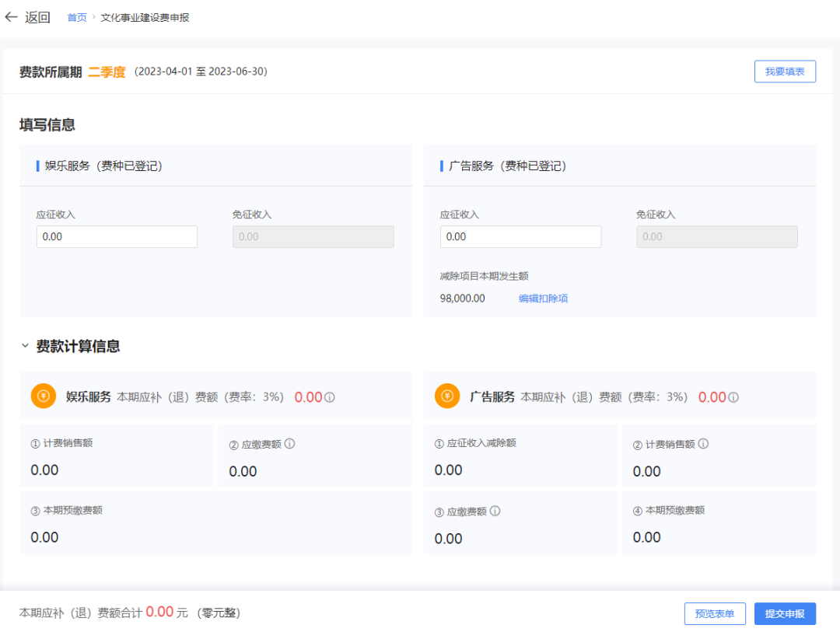Select the 文化事业建设费申报 breadcrumb item

(x=144, y=16)
